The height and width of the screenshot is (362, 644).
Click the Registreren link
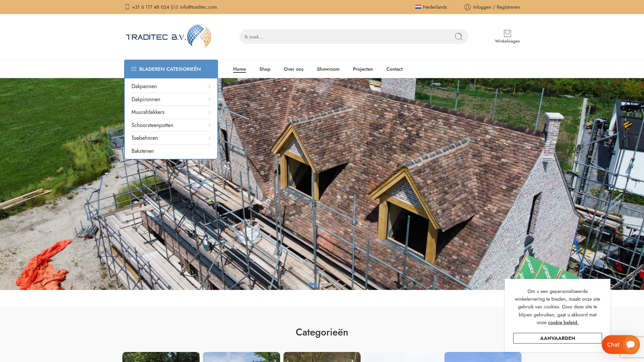tap(508, 7)
